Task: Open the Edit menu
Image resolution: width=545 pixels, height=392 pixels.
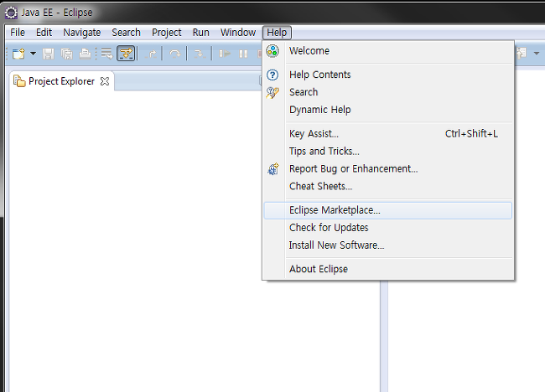Action: coord(44,33)
